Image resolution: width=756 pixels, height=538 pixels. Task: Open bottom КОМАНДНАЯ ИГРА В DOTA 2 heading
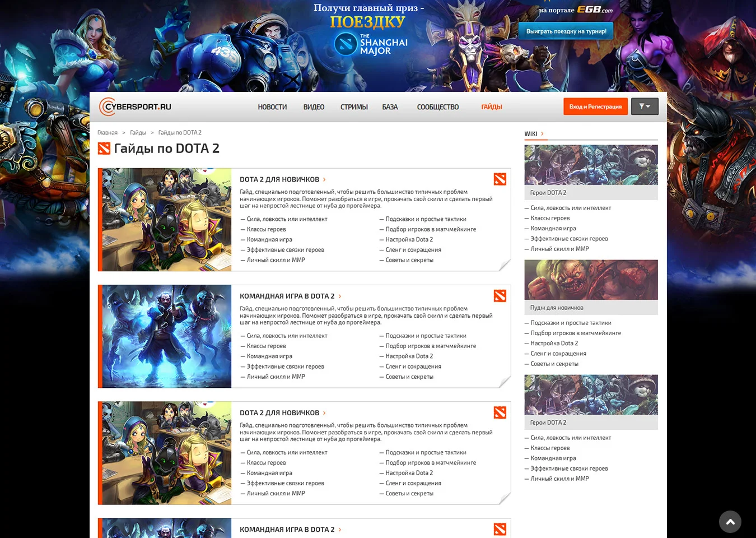coord(287,530)
